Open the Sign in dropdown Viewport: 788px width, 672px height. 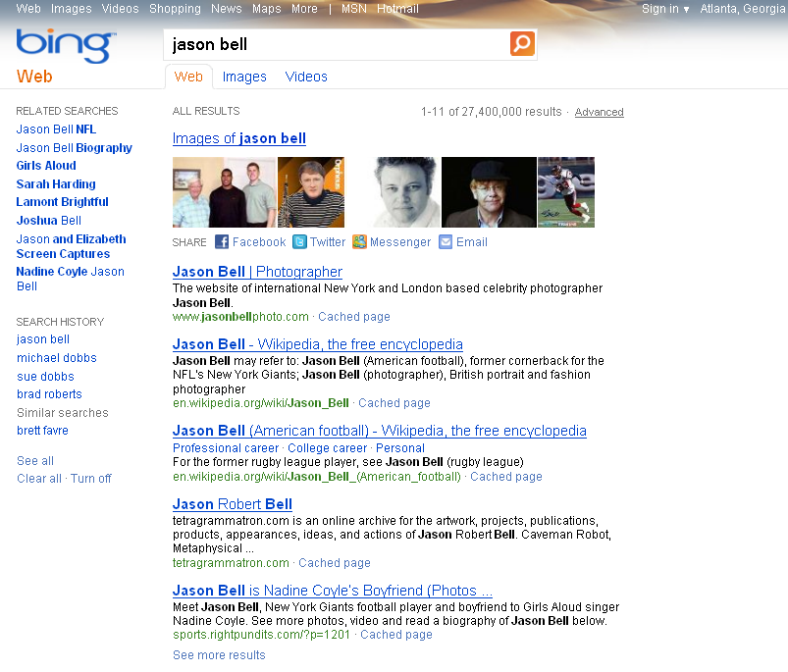(665, 9)
